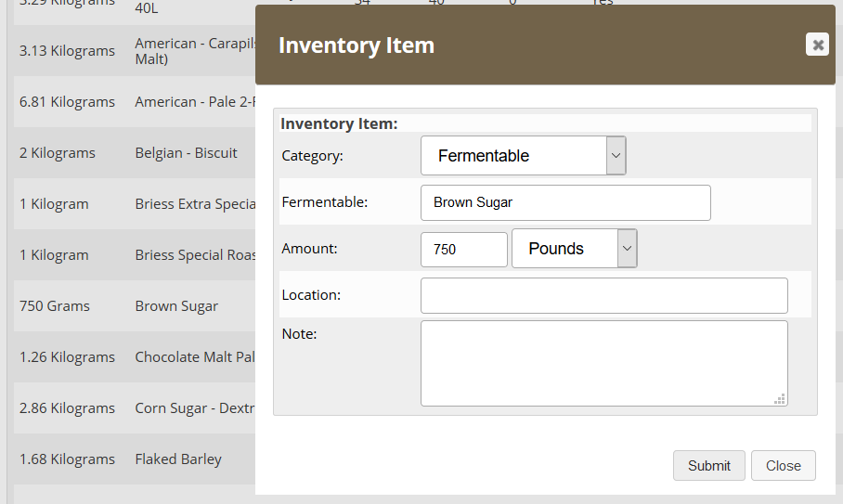The height and width of the screenshot is (504, 843).
Task: Click the 750 Grams amount cell
Action: (55, 306)
